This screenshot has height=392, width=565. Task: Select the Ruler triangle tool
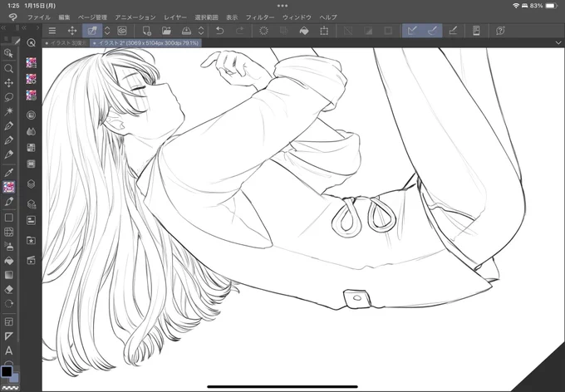8,336
